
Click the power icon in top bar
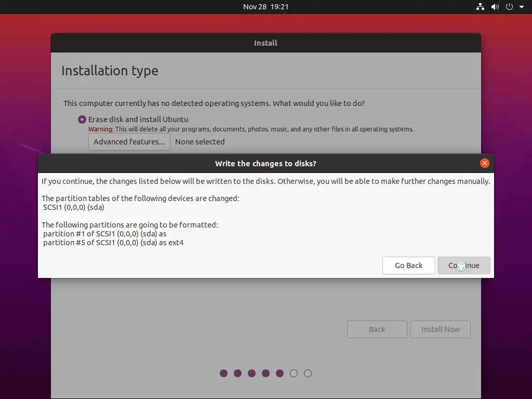click(x=509, y=7)
